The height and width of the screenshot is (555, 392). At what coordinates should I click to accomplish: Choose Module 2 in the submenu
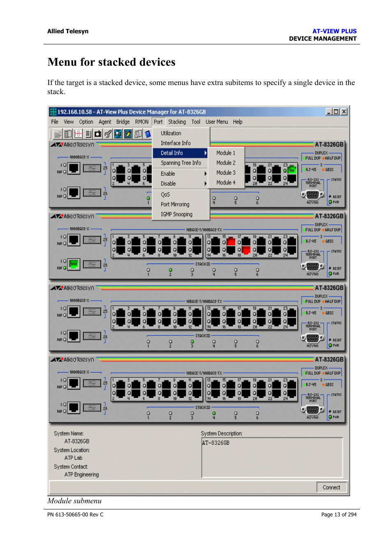click(x=226, y=163)
